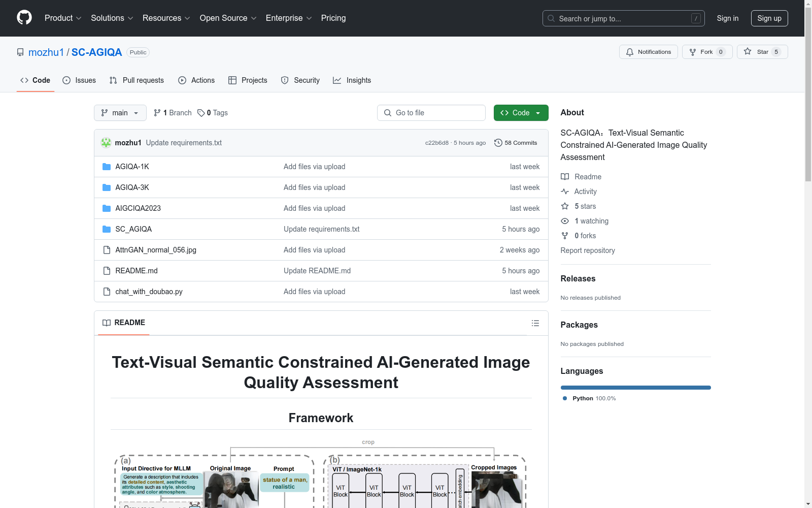The height and width of the screenshot is (508, 812).
Task: Click the repository icon beside mozhu1
Action: 20,52
